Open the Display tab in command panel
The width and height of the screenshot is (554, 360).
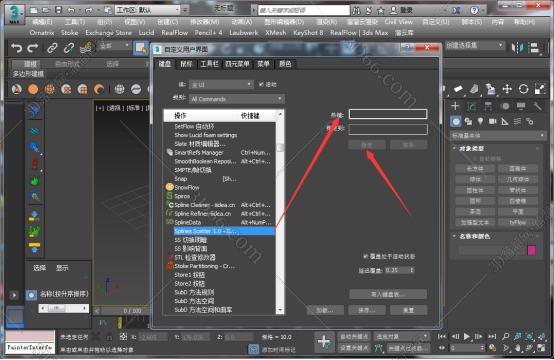521,106
